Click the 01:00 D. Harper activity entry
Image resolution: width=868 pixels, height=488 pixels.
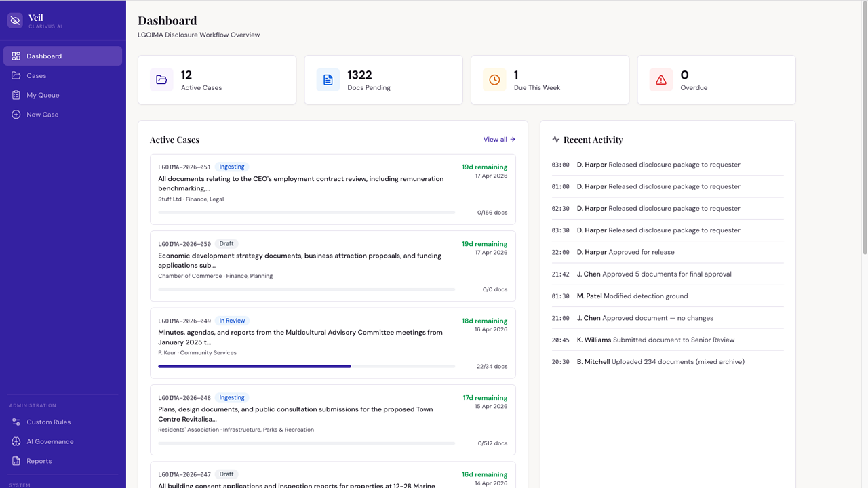pyautogui.click(x=667, y=186)
